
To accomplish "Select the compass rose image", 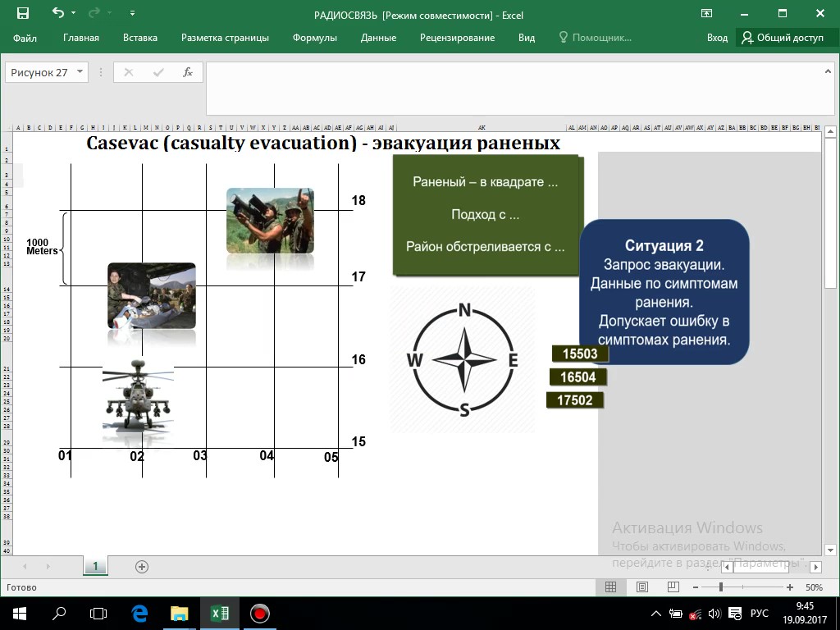I will pos(464,360).
